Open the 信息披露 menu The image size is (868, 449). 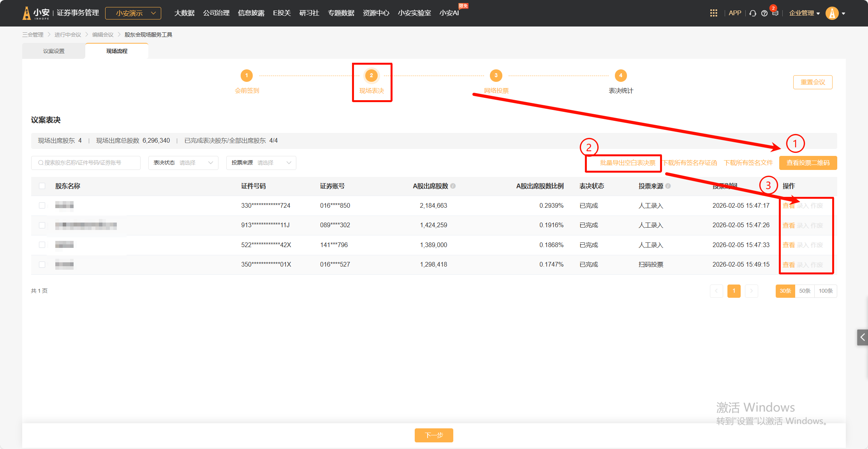[251, 13]
